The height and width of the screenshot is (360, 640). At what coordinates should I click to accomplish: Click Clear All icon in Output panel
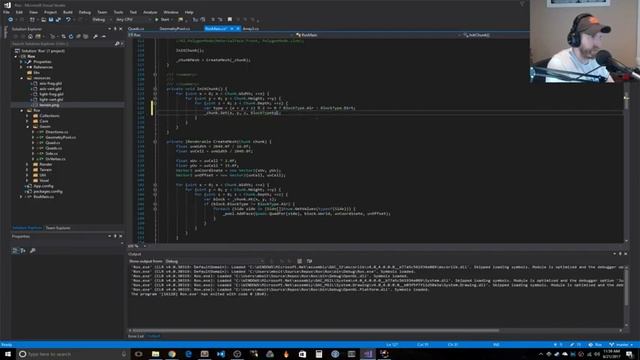300,261
